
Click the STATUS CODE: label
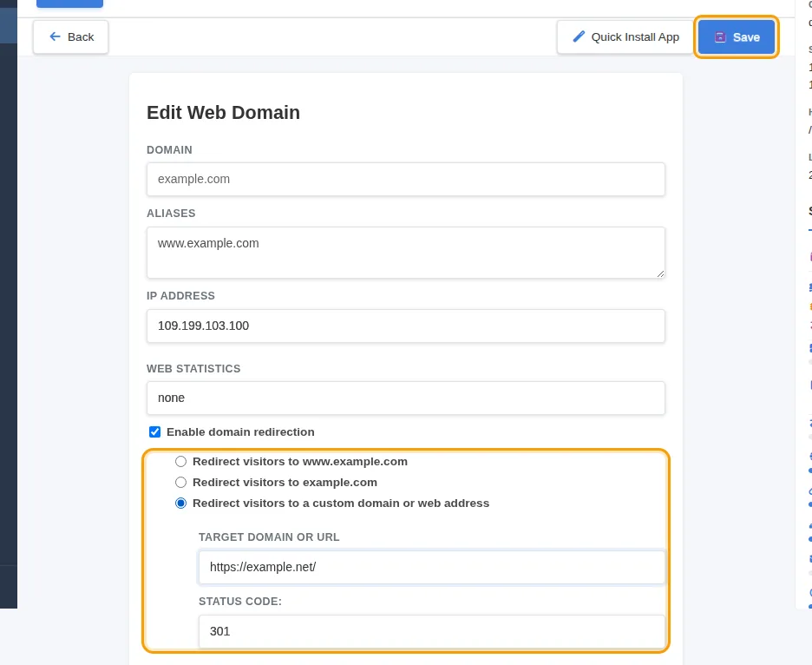pos(240,602)
